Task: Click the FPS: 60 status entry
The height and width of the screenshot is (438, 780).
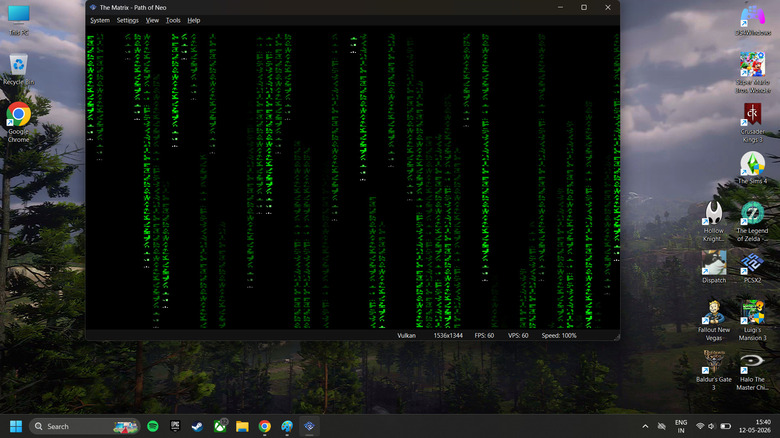Action: [x=484, y=335]
